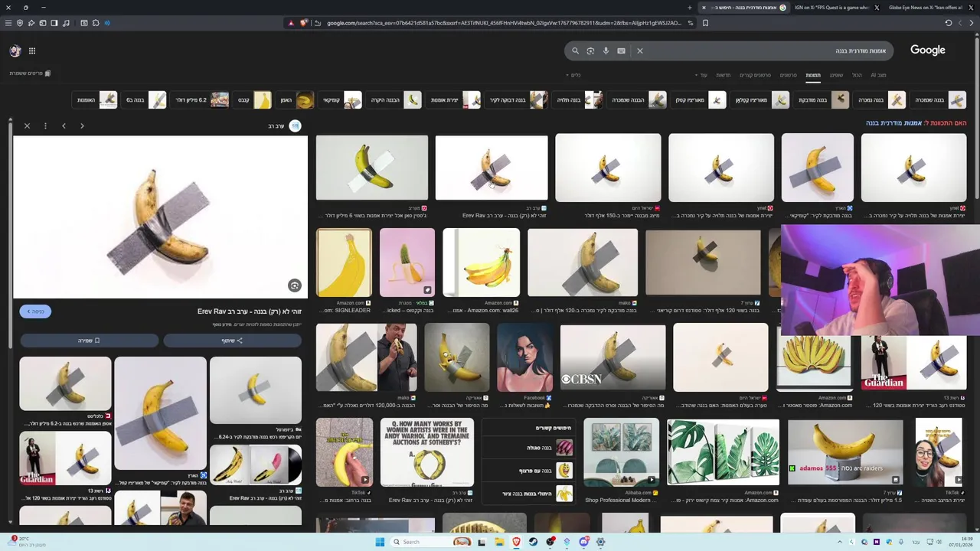Click the Google search magnifier icon
The width and height of the screenshot is (980, 551).
[x=575, y=51]
